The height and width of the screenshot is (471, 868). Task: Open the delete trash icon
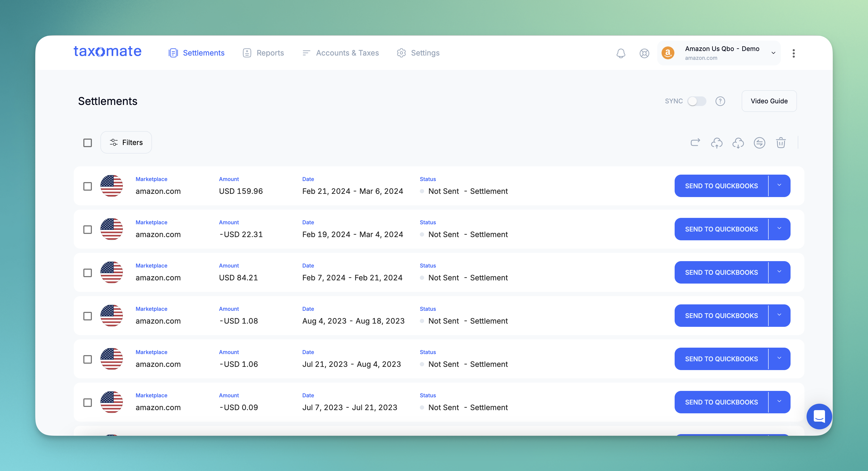click(x=781, y=143)
